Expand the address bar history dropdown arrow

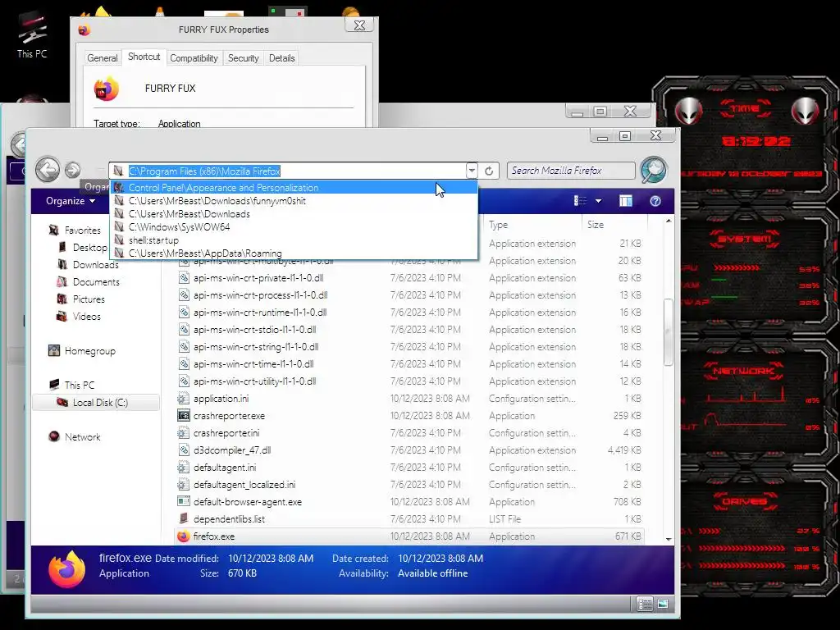pyautogui.click(x=472, y=171)
